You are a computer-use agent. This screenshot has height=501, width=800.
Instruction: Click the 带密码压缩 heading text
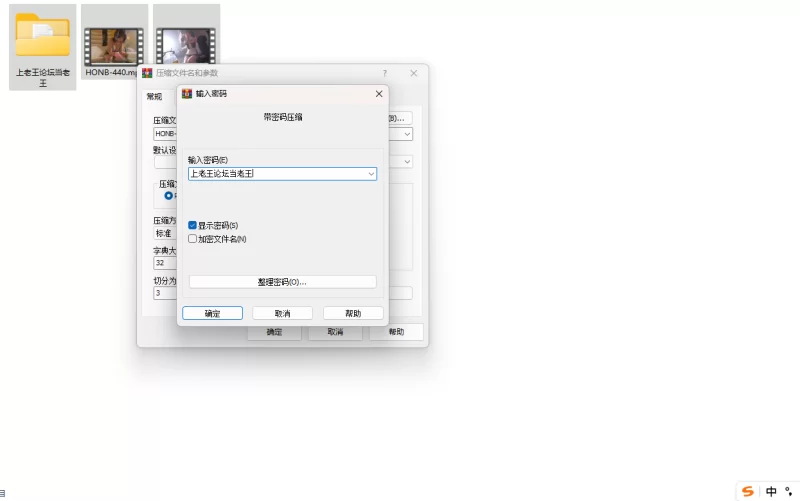click(x=283, y=117)
